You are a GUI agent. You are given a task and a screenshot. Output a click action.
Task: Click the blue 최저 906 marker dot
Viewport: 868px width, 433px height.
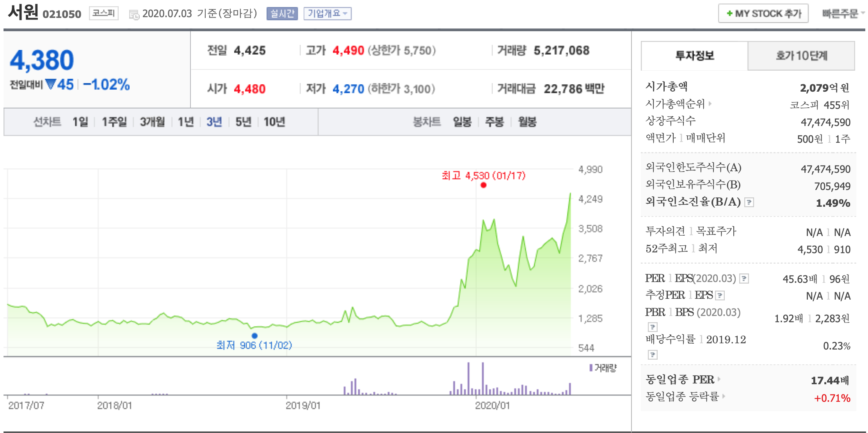254,335
